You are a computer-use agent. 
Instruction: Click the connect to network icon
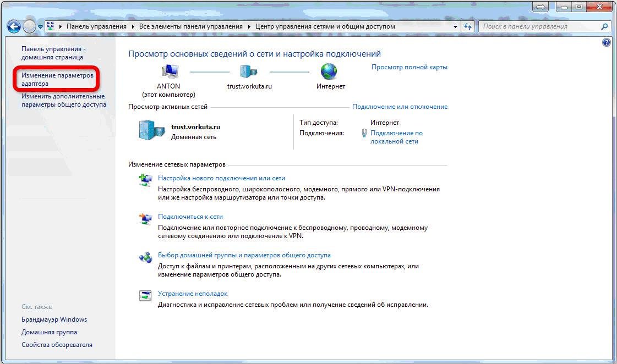point(146,219)
